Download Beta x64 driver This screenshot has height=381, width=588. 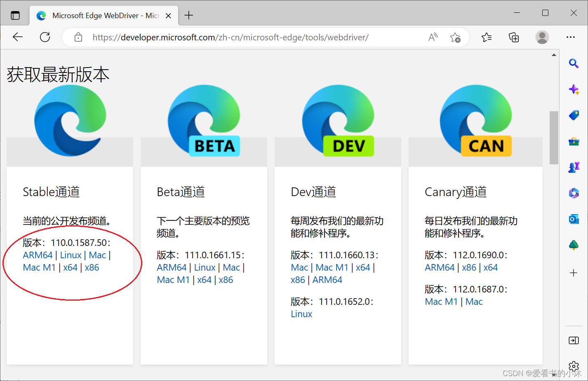pyautogui.click(x=205, y=280)
